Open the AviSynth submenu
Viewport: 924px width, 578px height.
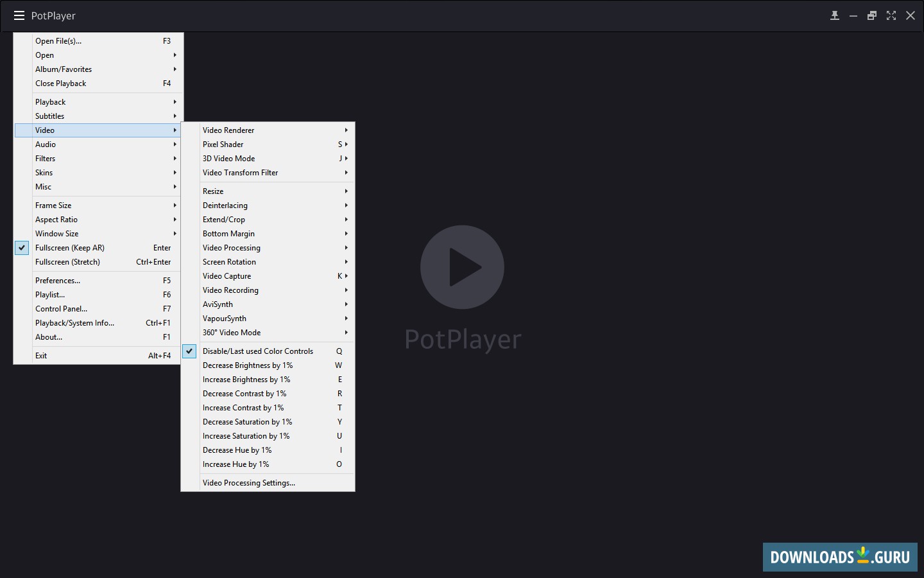(268, 304)
